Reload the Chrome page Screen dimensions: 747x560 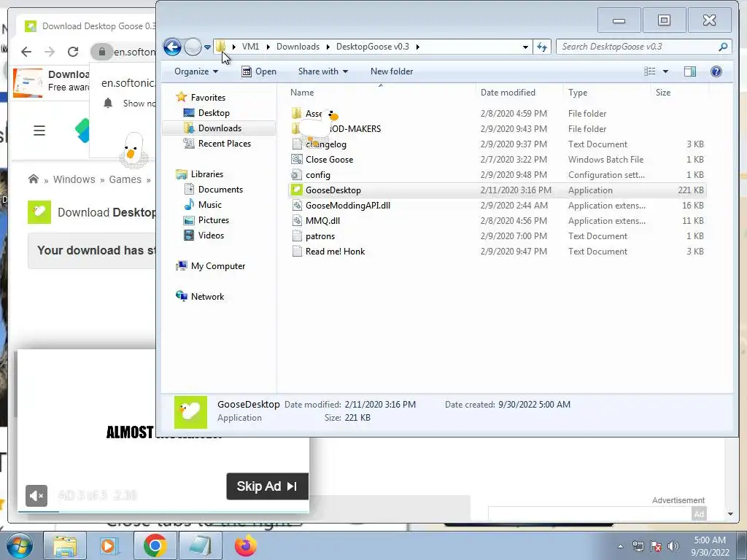point(73,52)
